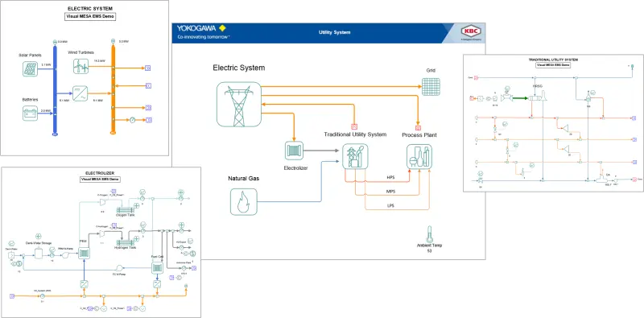This screenshot has height=318, width=644.
Task: Click the Process Plant icon
Action: [419, 156]
